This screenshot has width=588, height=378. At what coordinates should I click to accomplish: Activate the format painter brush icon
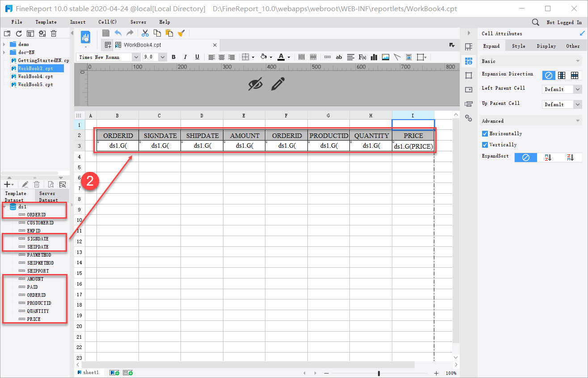point(181,33)
